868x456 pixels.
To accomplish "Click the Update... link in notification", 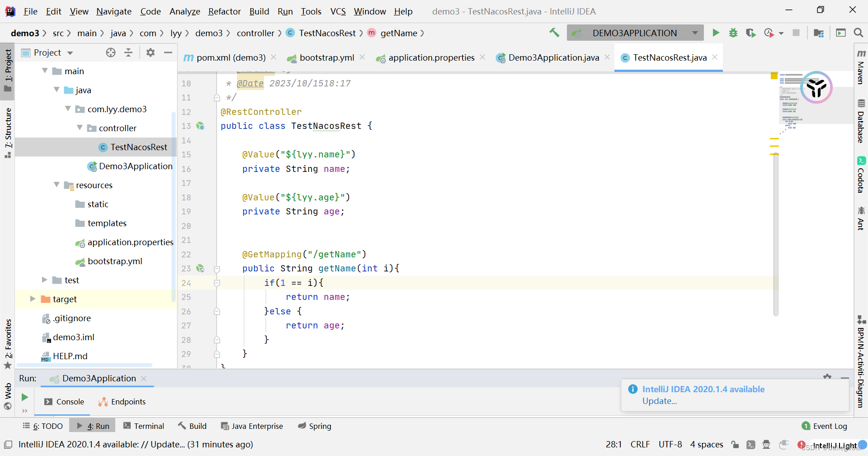I will click(x=659, y=401).
